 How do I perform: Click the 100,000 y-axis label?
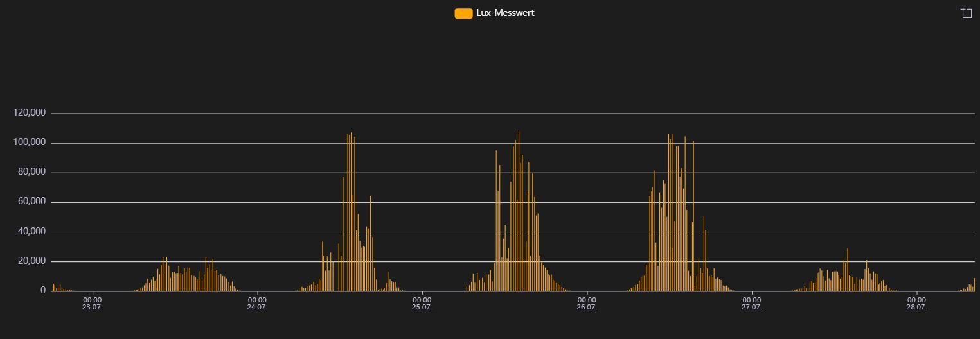click(x=30, y=143)
